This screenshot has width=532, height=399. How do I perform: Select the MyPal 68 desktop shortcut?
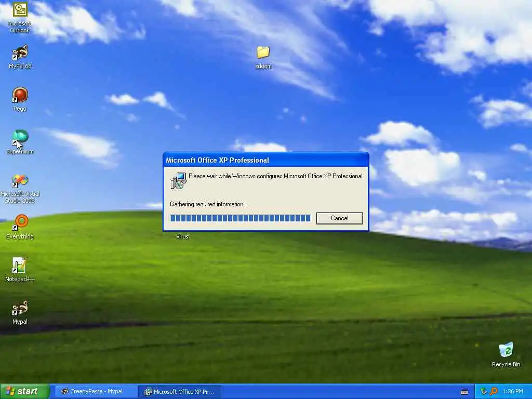(20, 57)
